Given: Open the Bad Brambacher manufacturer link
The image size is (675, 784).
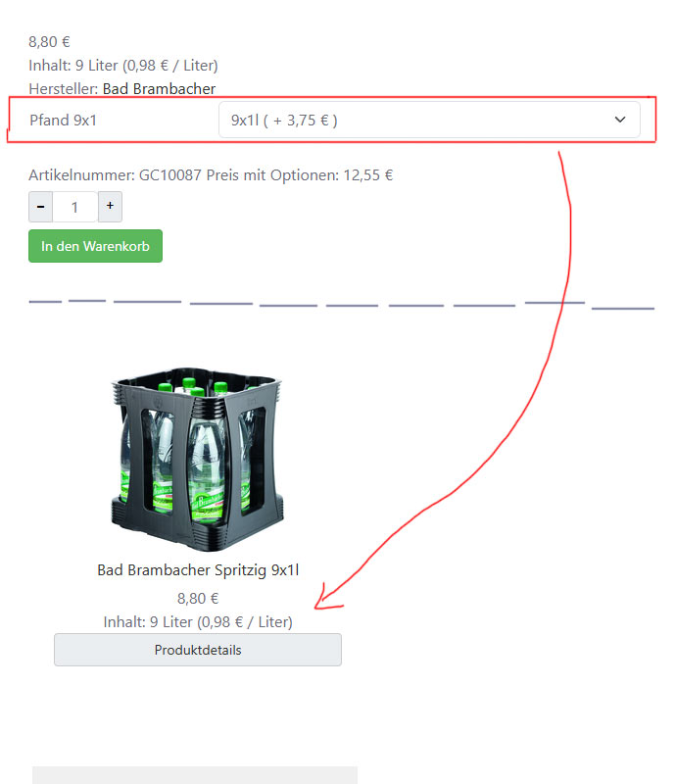Looking at the screenshot, I should 159,89.
